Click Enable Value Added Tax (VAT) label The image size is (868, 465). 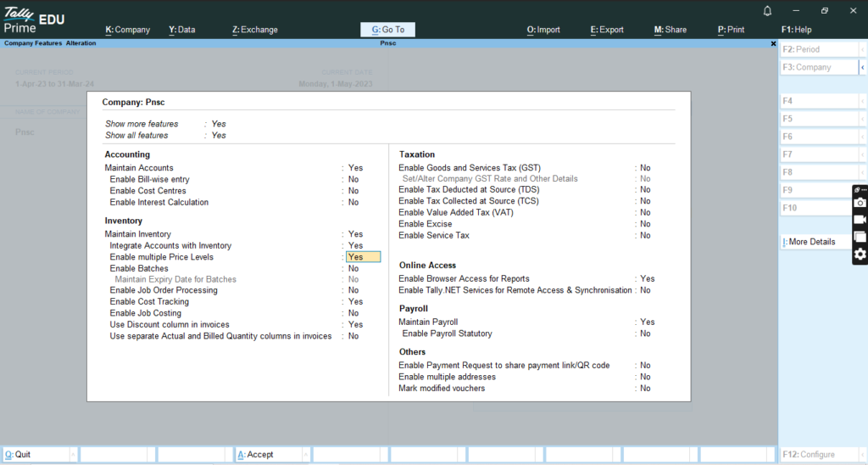[455, 213]
